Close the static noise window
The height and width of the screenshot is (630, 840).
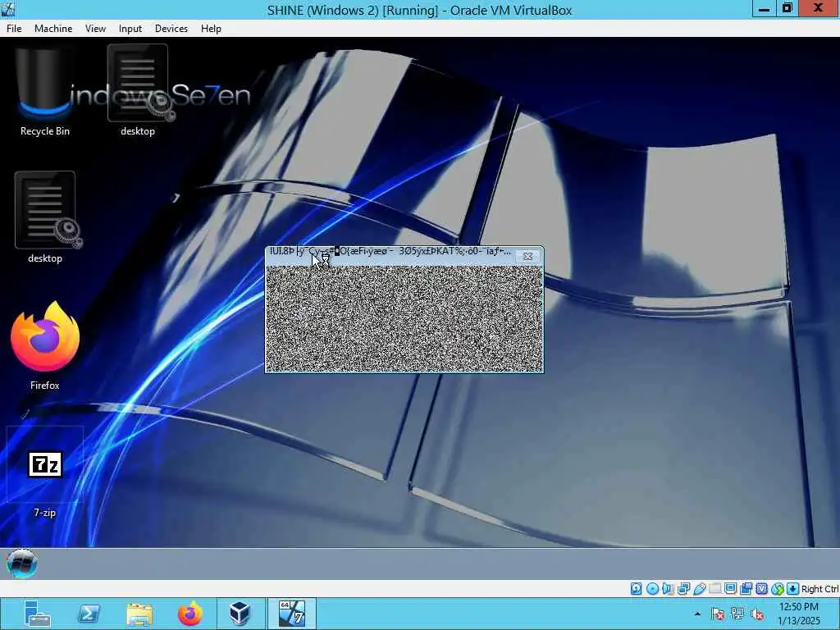(527, 257)
